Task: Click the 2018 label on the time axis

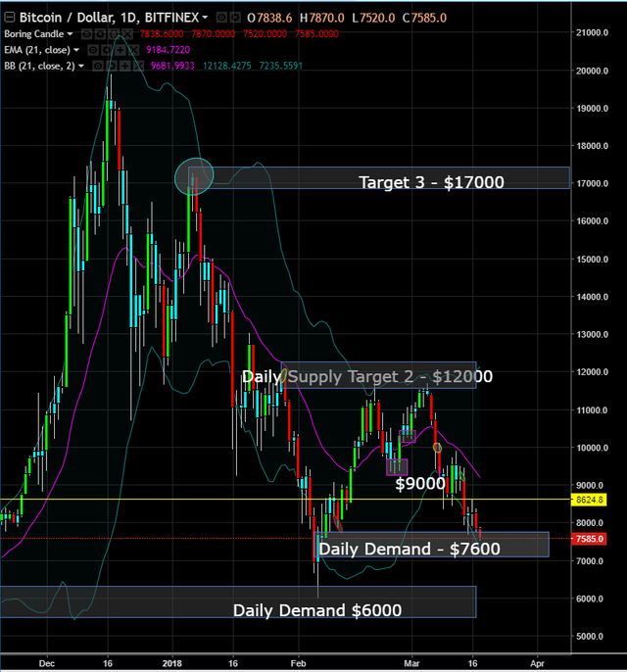Action: 171,663
